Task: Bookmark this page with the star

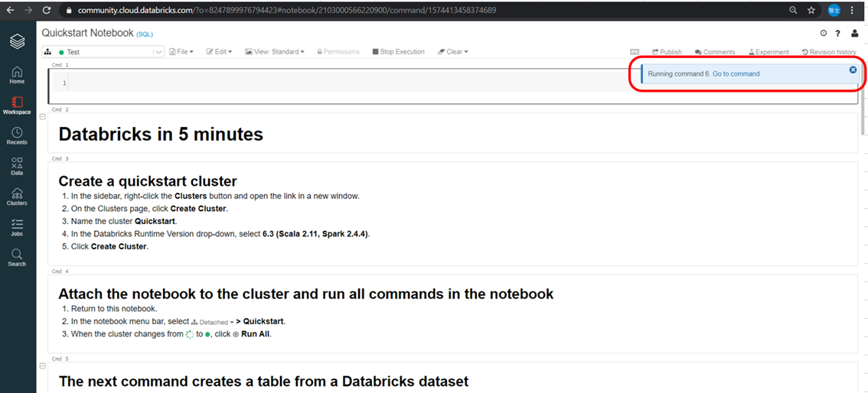Action: point(811,10)
